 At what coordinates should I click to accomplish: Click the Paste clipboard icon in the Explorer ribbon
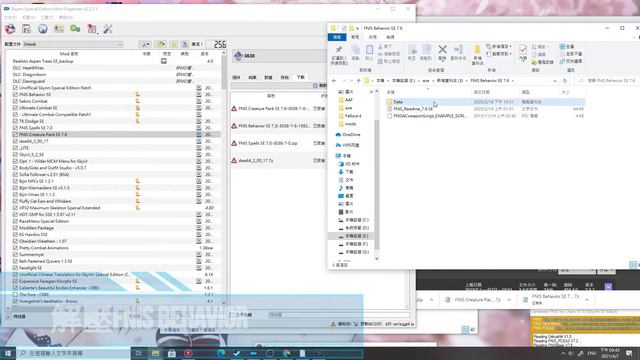(x=369, y=50)
